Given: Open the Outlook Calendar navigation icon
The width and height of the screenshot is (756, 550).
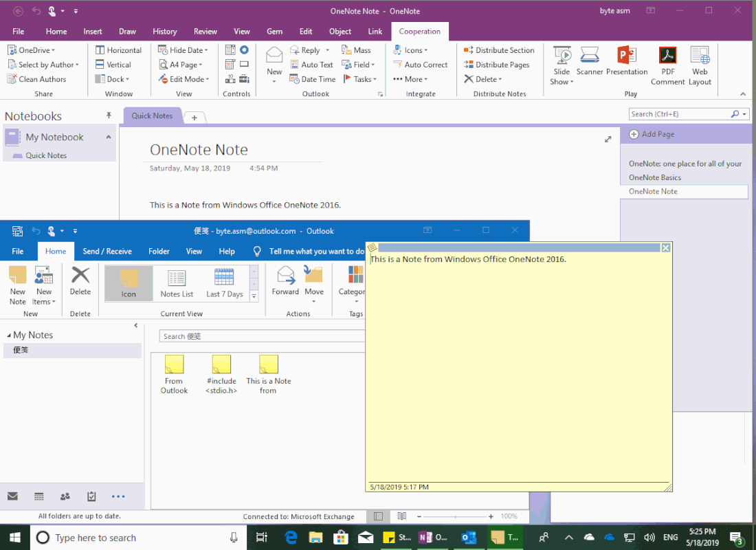Looking at the screenshot, I should coord(39,496).
